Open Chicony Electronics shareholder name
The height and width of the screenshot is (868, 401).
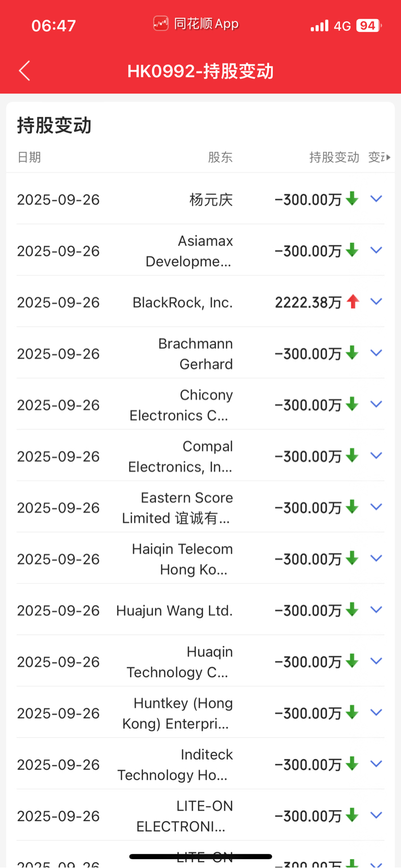(x=181, y=405)
